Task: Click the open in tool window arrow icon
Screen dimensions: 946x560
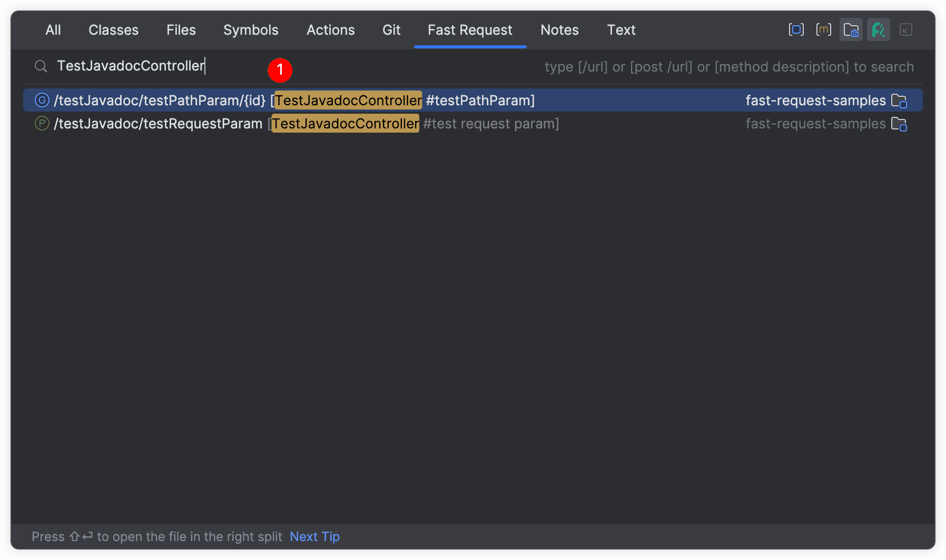Action: [905, 29]
